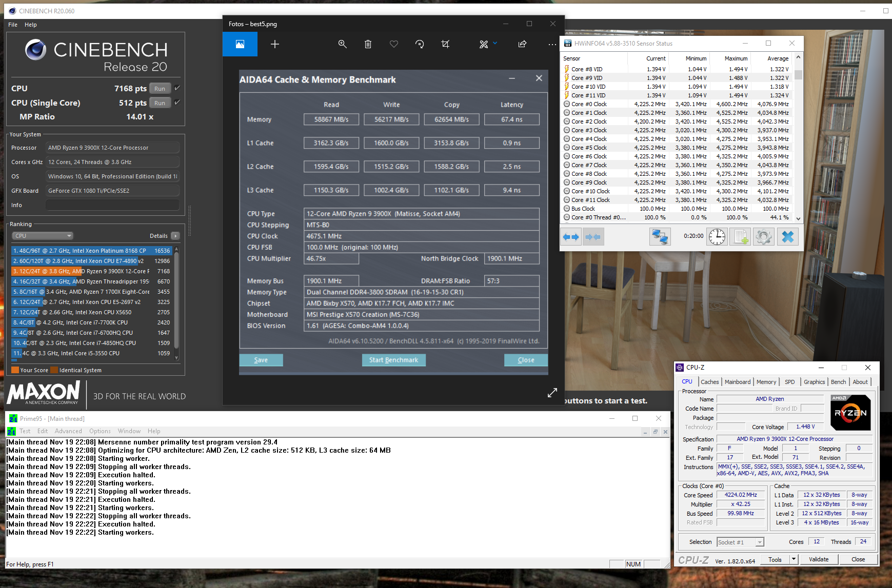Switch to the Bench tab in CPU-Z
Viewport: 892px width, 588px height.
click(x=839, y=382)
